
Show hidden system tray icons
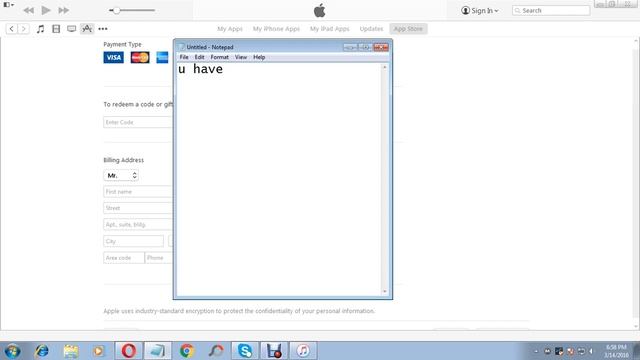pyautogui.click(x=536, y=351)
